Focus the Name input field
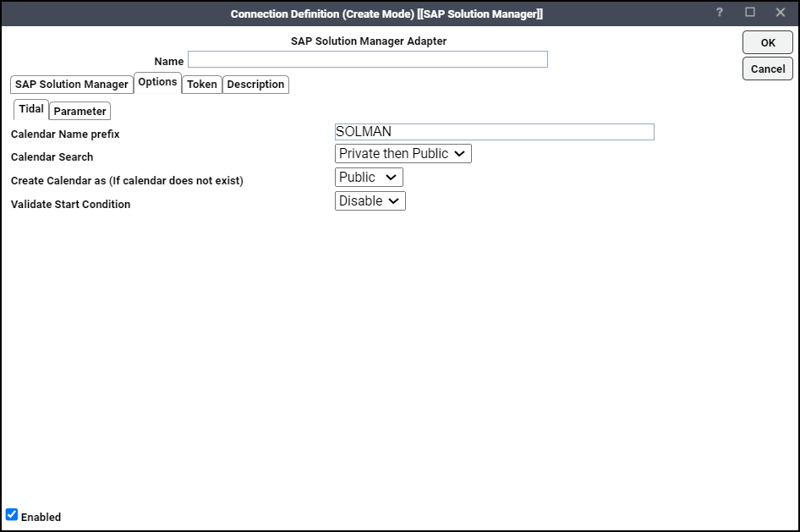The width and height of the screenshot is (800, 532). click(x=368, y=59)
